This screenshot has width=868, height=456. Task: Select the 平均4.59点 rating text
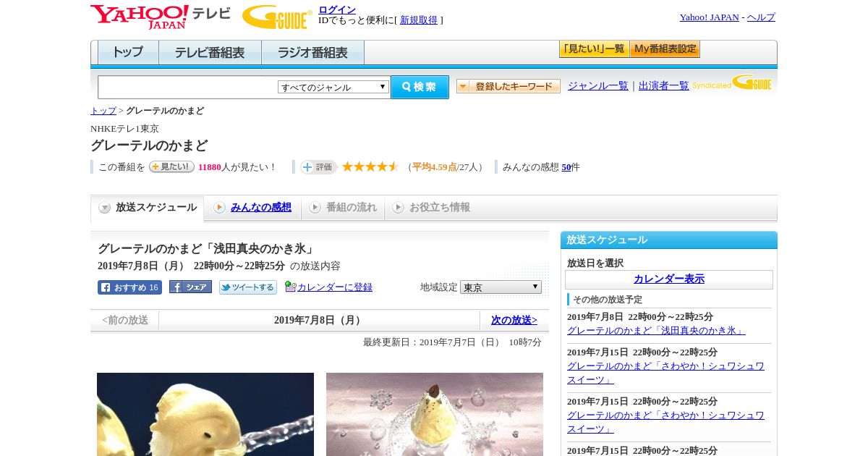435,167
